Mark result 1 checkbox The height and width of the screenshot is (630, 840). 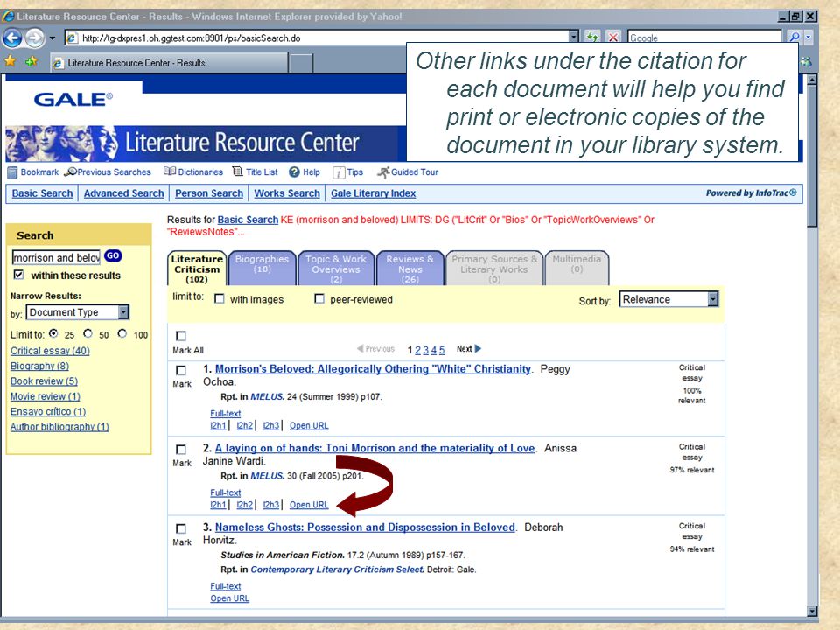pos(181,370)
